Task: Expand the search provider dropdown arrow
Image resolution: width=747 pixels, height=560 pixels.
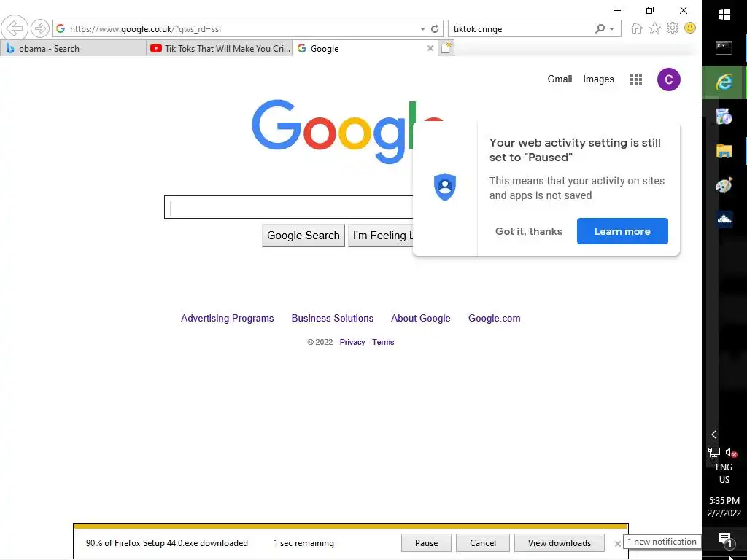Action: point(612,29)
